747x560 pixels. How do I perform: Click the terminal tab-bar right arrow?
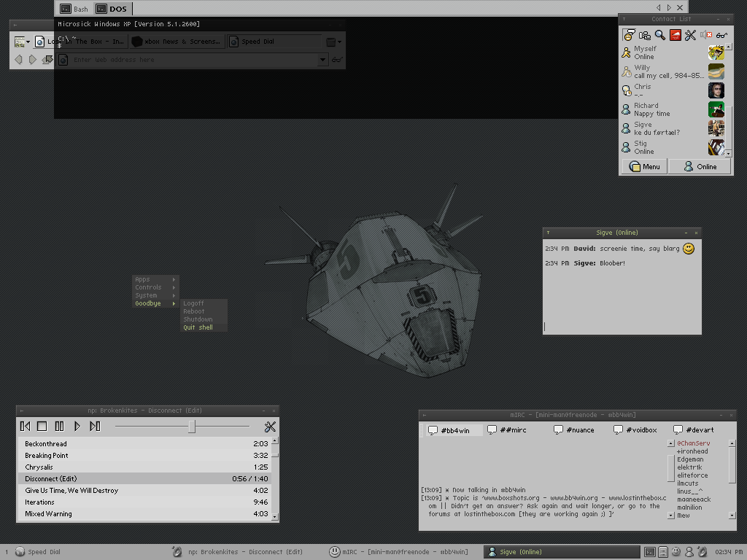coord(670,7)
